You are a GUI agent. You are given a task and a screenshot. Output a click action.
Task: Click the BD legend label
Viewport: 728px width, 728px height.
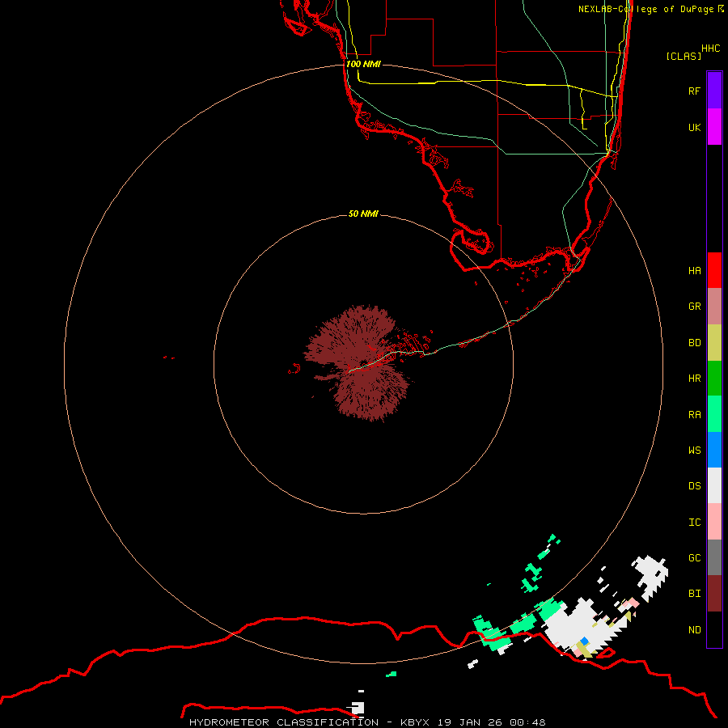coord(694,343)
